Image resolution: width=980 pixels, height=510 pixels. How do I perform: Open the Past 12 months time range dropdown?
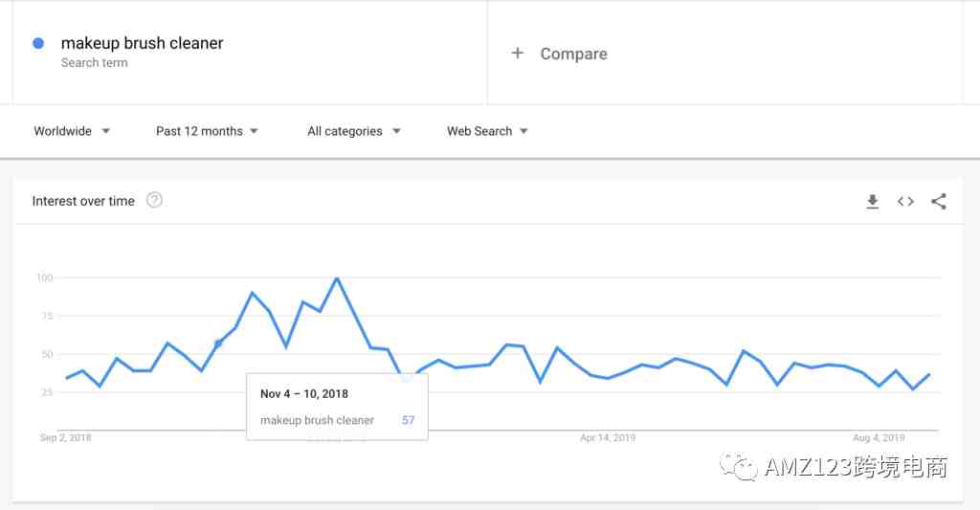point(207,131)
